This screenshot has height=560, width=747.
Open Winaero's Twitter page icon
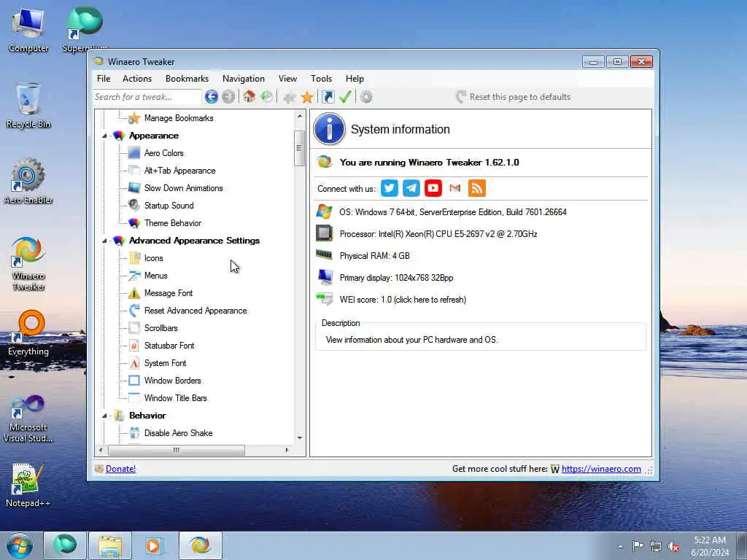point(390,188)
